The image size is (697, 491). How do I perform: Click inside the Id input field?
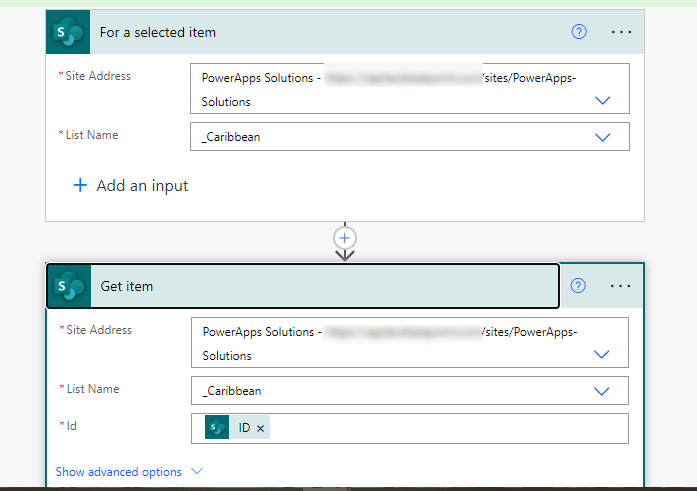tap(410, 428)
